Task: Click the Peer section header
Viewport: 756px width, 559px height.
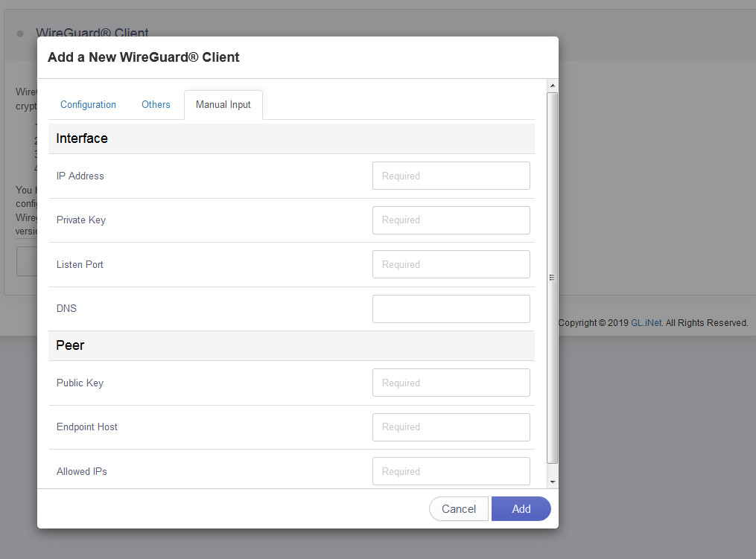Action: pyautogui.click(x=70, y=345)
